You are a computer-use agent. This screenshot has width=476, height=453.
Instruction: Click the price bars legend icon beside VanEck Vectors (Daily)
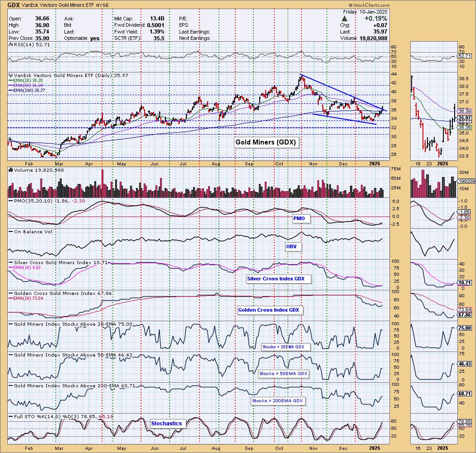point(10,76)
